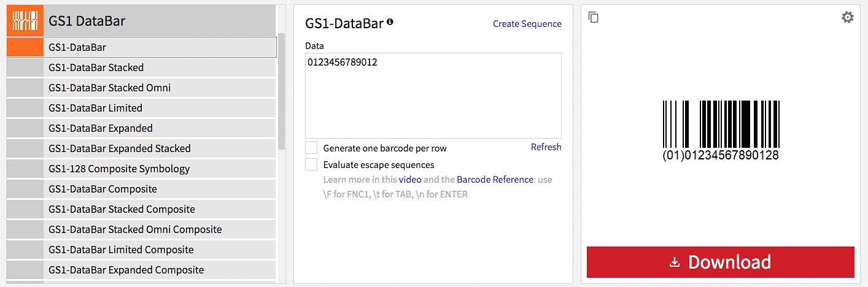Pick GS1-DataBar Limited
Screen dimensions: 868x287
tap(141, 108)
